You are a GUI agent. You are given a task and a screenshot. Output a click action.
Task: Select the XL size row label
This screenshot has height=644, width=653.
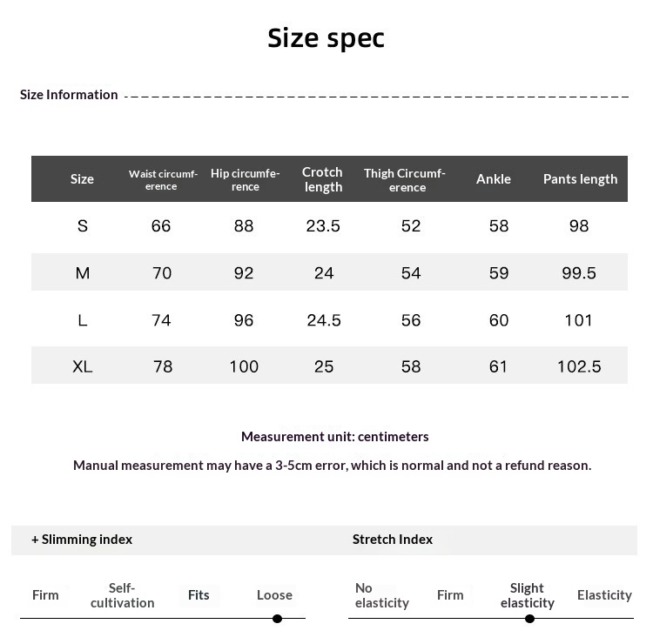(83, 366)
